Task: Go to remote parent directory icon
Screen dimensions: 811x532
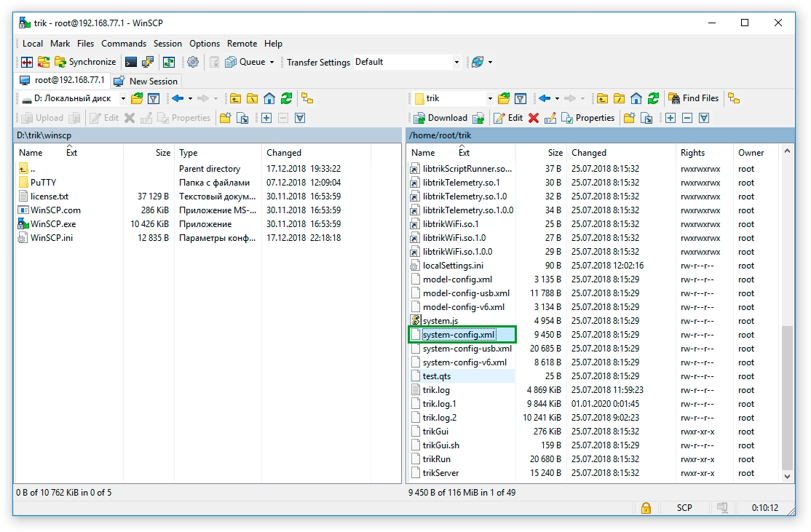Action: tap(603, 98)
